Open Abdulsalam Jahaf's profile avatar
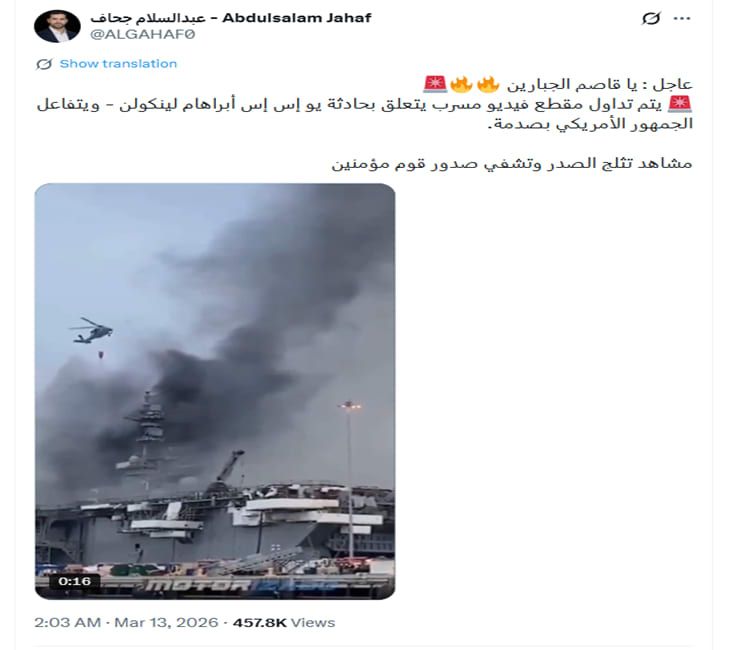The image size is (732, 650). pos(57,26)
